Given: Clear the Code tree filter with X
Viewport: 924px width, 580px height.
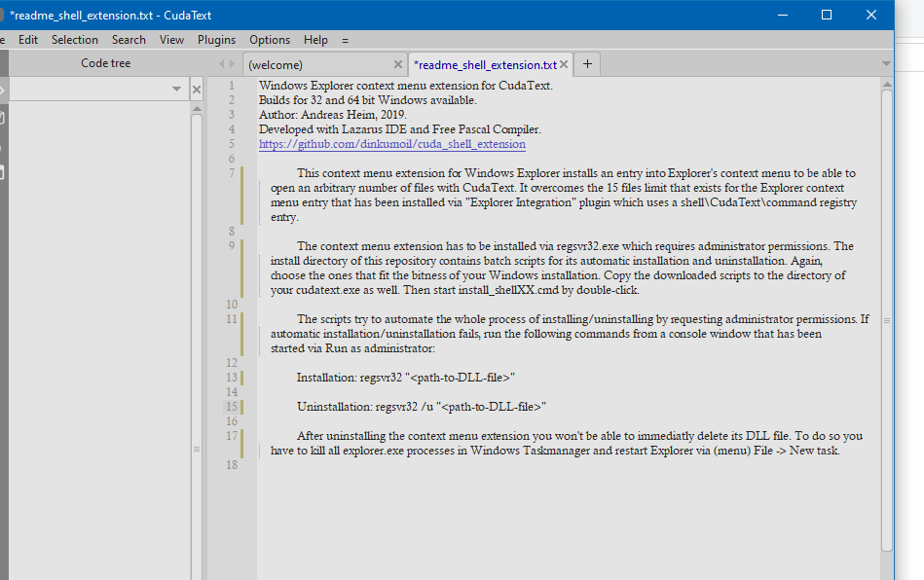Looking at the screenshot, I should pyautogui.click(x=196, y=90).
